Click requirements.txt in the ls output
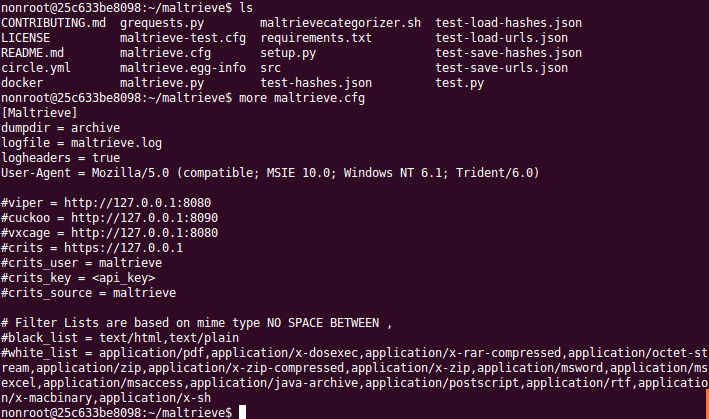The height and width of the screenshot is (419, 709). click(x=315, y=37)
